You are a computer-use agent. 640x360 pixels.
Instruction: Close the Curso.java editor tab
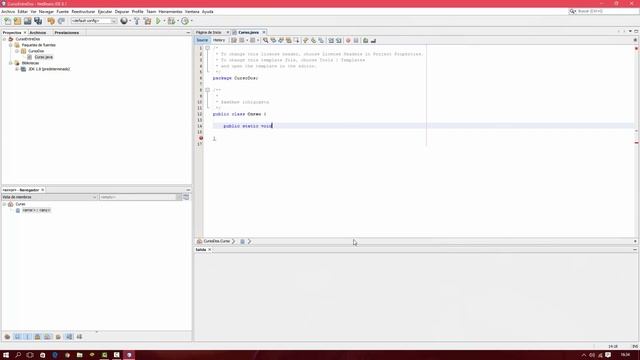point(264,32)
